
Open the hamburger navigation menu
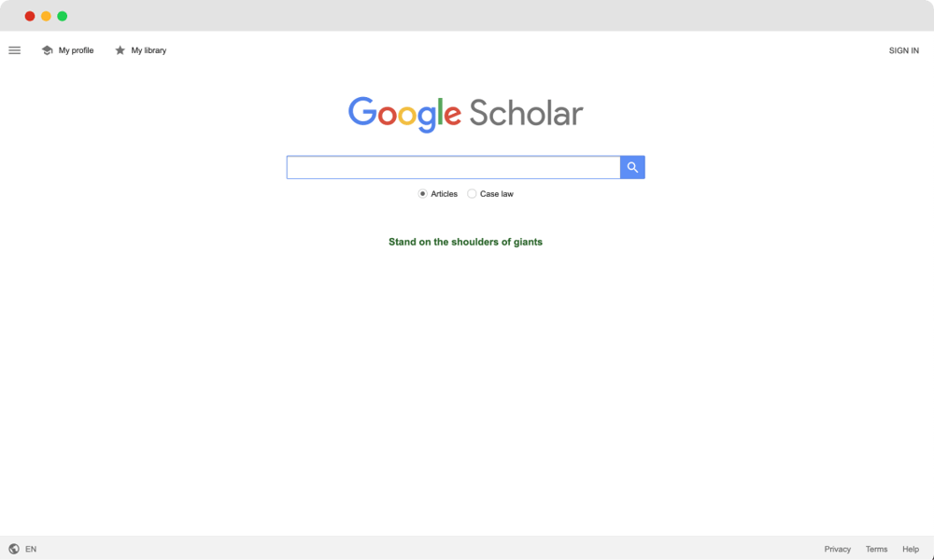tap(14, 50)
